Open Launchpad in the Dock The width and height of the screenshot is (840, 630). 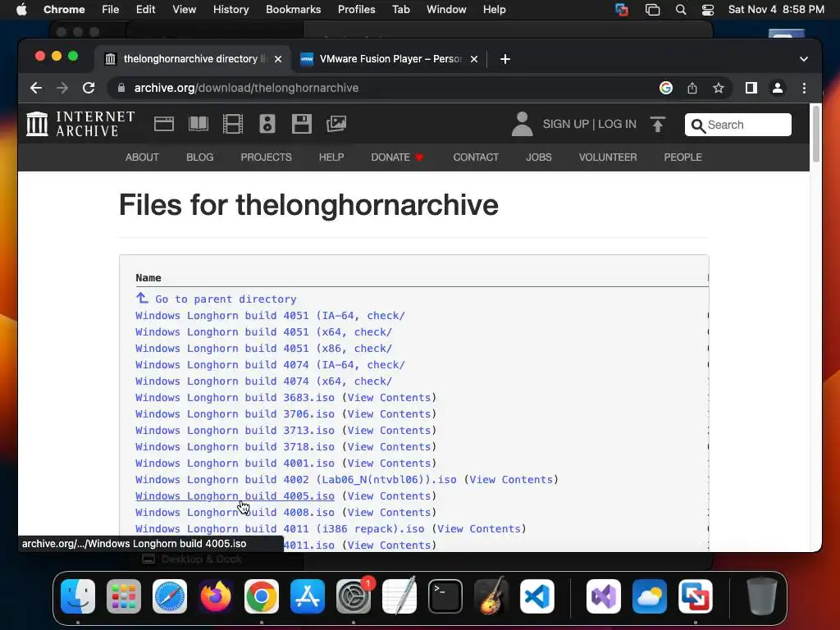pyautogui.click(x=124, y=596)
